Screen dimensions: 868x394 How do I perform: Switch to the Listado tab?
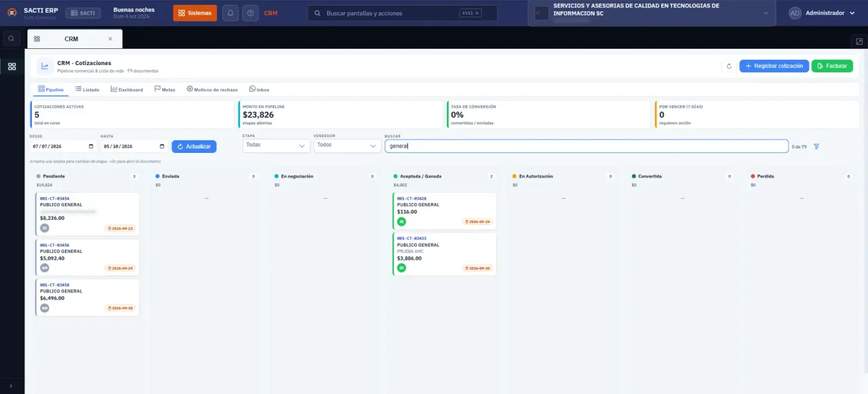(x=87, y=89)
